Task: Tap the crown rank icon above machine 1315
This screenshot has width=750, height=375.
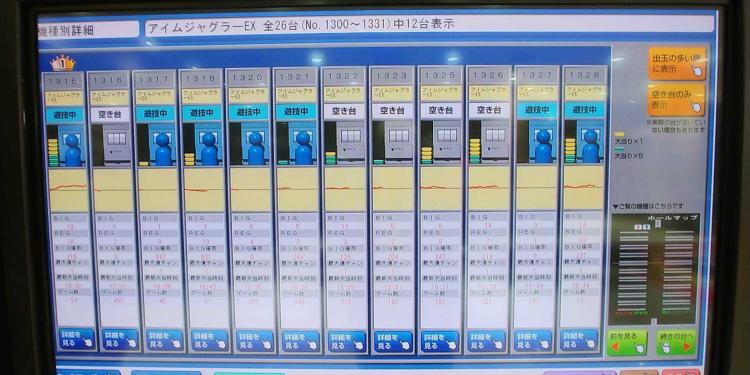Action: pos(63,64)
